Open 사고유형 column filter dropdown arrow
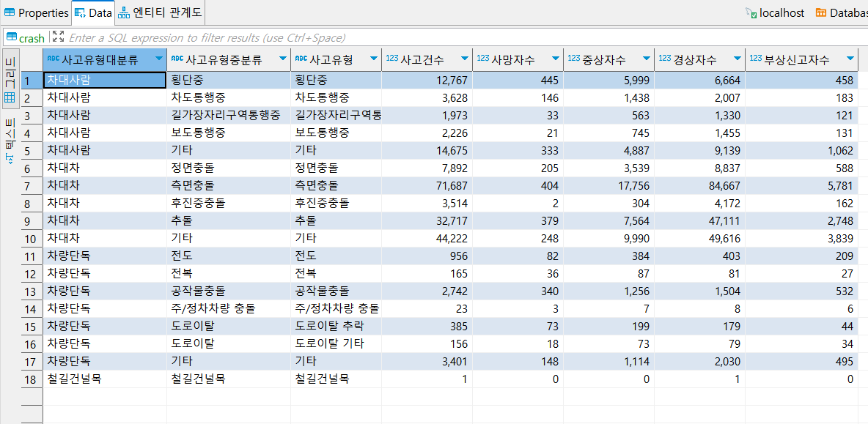The width and height of the screenshot is (868, 424). [374, 59]
